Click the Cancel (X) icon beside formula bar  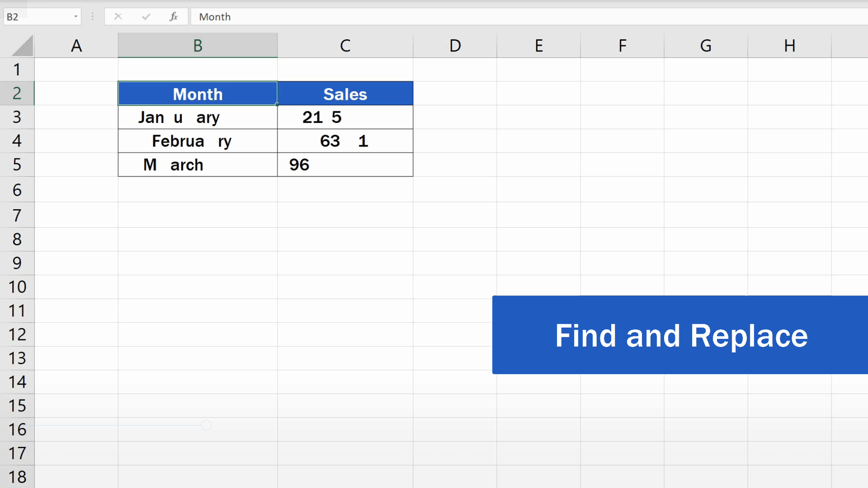(x=118, y=16)
